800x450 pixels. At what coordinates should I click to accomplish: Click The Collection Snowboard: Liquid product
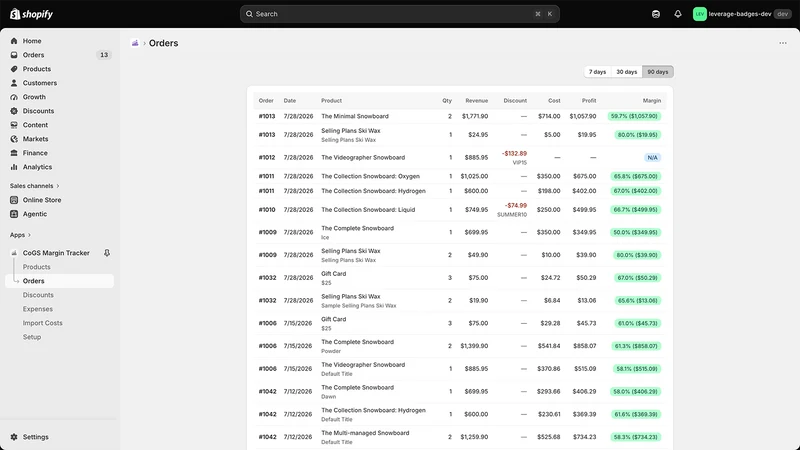point(368,210)
